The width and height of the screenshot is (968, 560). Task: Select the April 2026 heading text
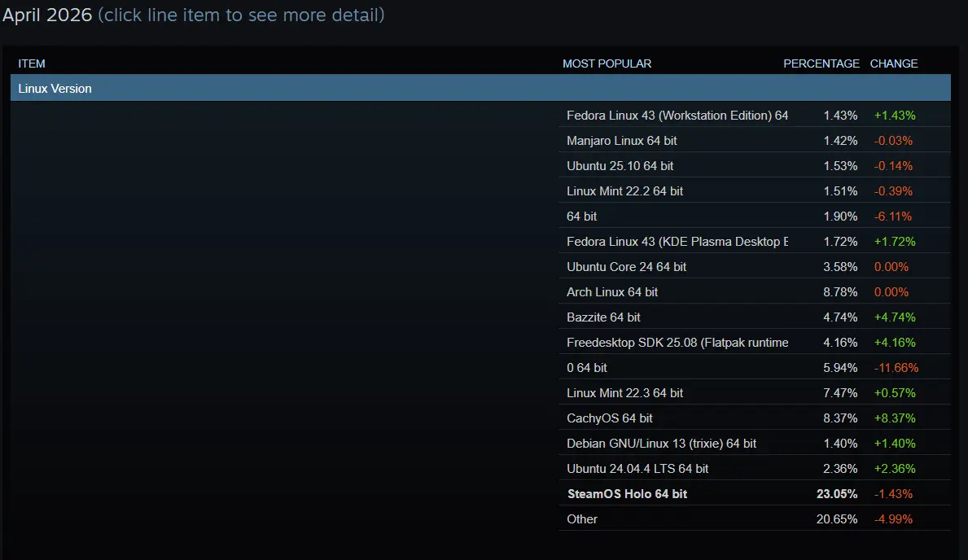pyautogui.click(x=47, y=15)
